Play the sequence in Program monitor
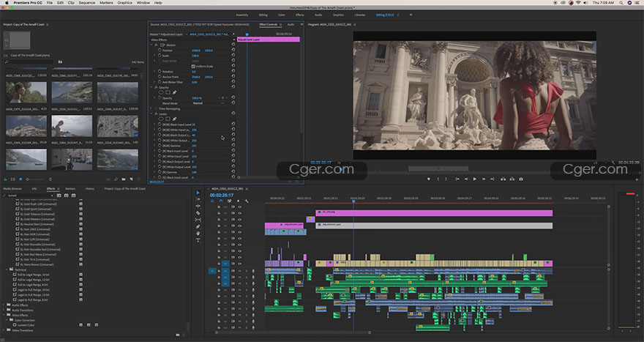 coord(475,179)
